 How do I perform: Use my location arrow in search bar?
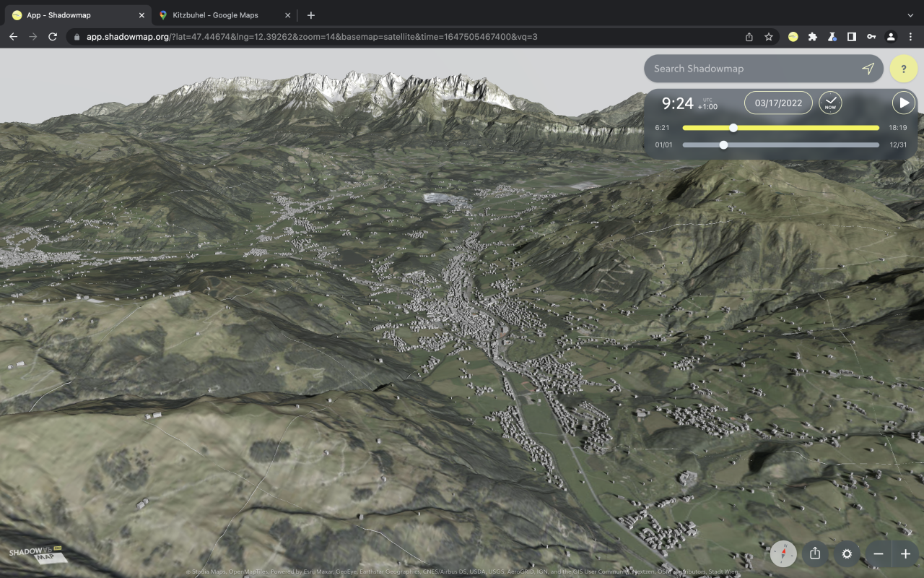pyautogui.click(x=868, y=69)
